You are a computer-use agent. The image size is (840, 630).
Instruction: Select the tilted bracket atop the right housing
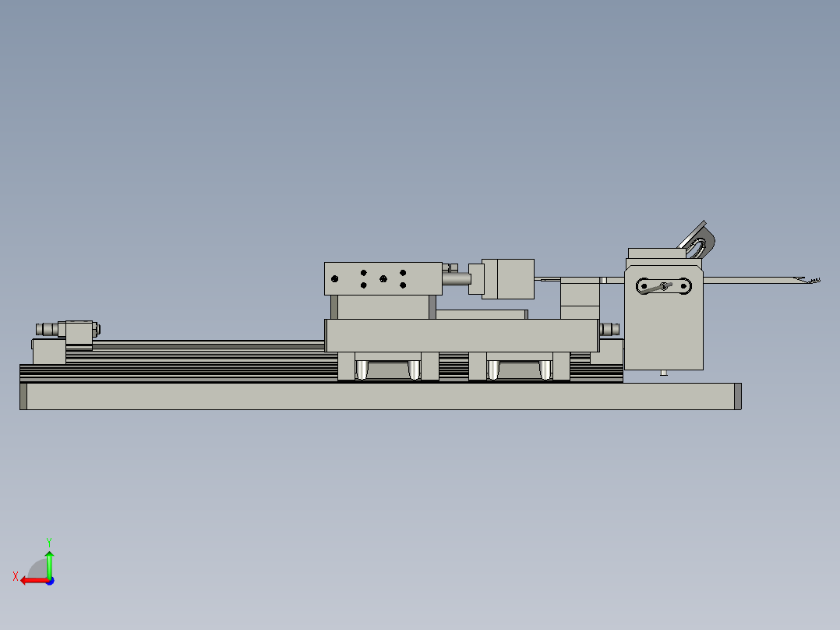pyautogui.click(x=697, y=241)
